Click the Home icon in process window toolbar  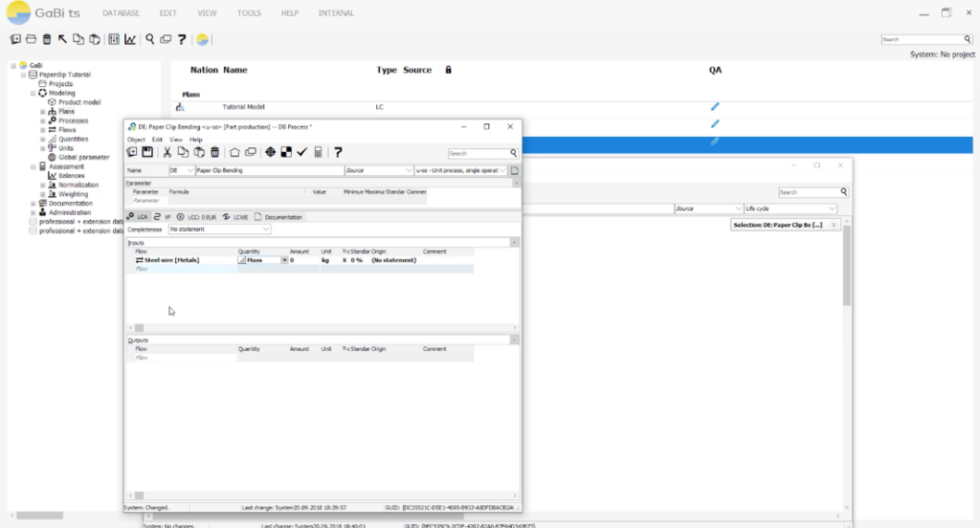234,152
